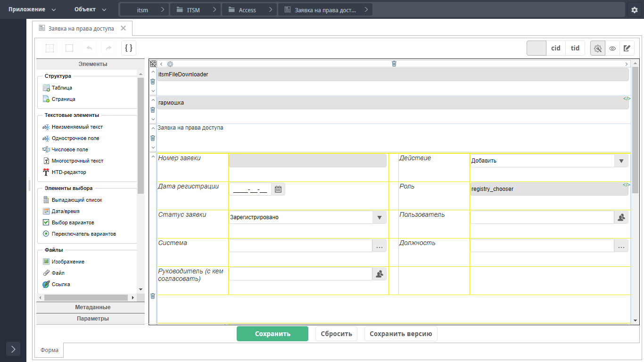Select the Ссылка element
This screenshot has width=644, height=362.
[x=56, y=284]
